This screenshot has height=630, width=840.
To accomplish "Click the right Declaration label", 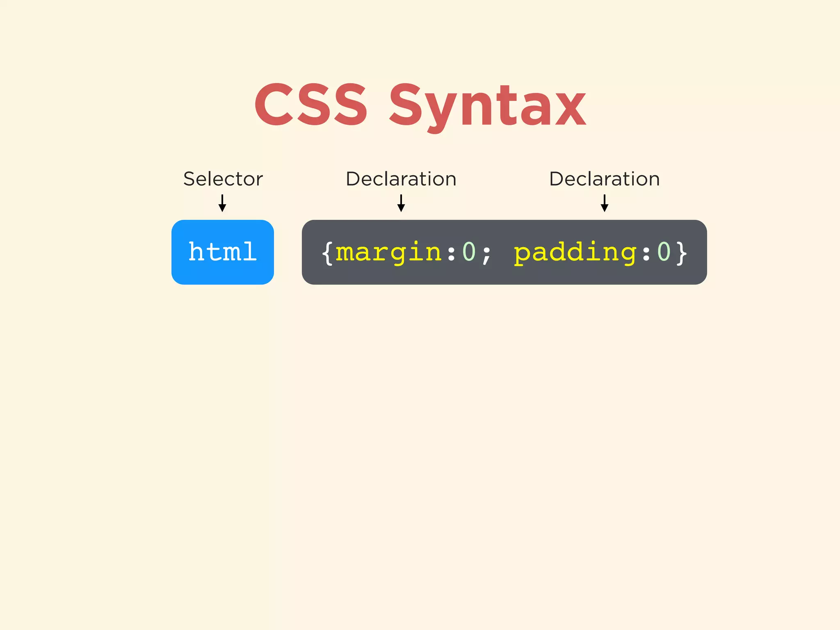I will (604, 179).
